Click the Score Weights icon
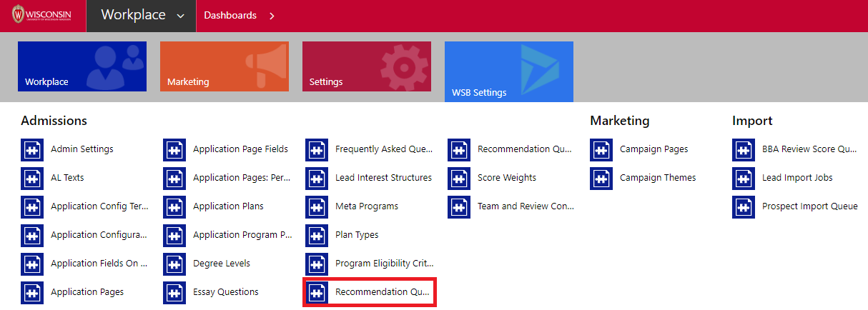868x310 pixels. 459,178
